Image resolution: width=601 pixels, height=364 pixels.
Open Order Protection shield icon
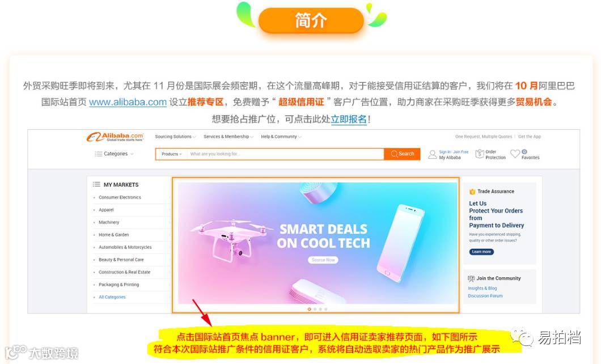click(x=480, y=154)
